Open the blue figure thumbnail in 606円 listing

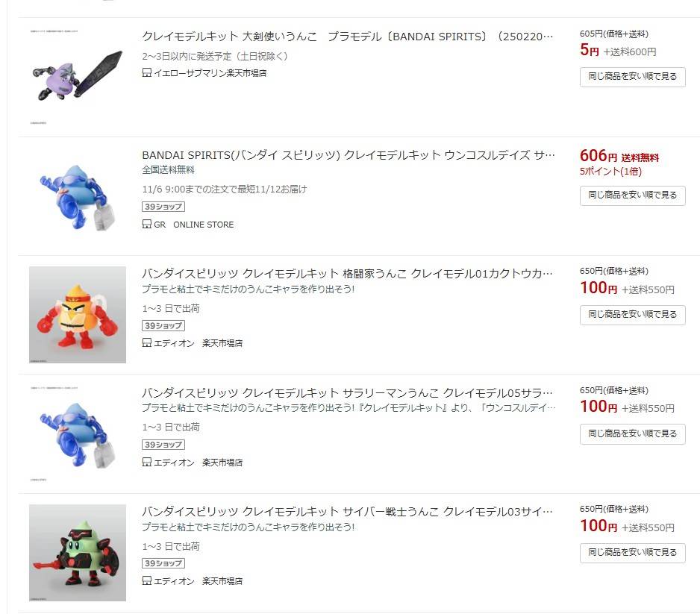click(x=78, y=196)
